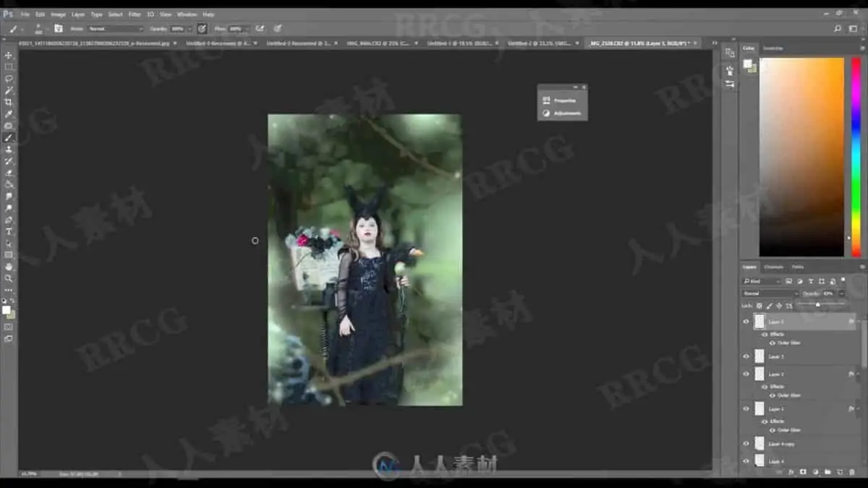
Task: Toggle pressure for opacity button
Action: (x=201, y=29)
